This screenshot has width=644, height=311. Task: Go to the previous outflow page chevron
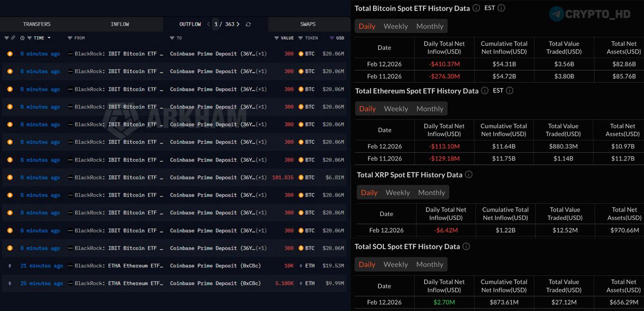click(208, 24)
